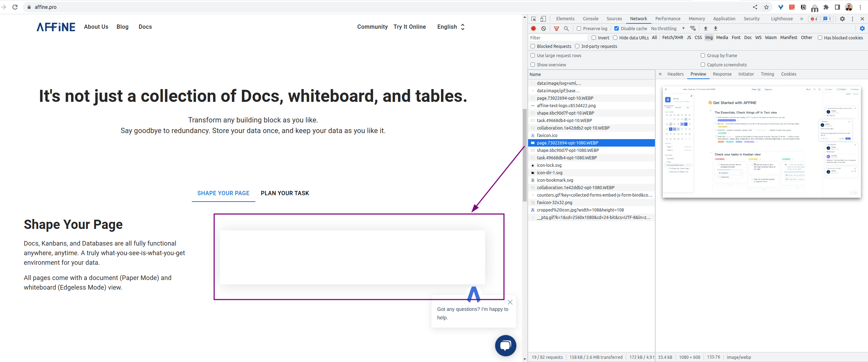Click the Chrome profile avatar
The width and height of the screenshot is (868, 362).
[849, 7]
